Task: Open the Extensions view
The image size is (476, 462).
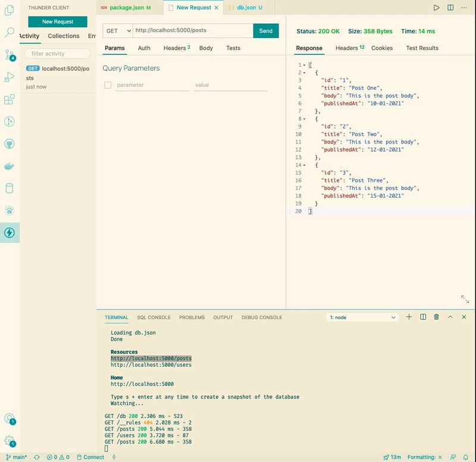Action: click(x=10, y=99)
